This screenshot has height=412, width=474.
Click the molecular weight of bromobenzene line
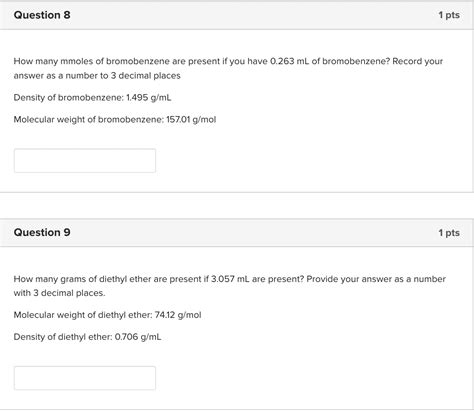tap(115, 119)
